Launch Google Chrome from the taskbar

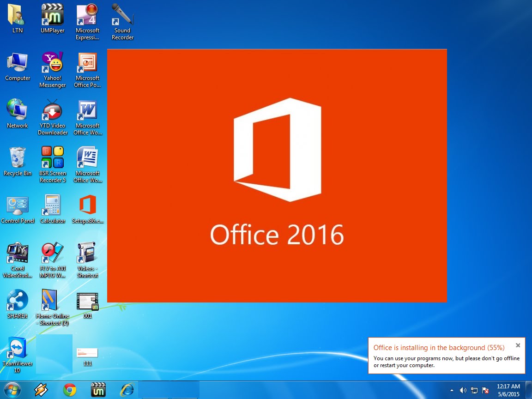pos(70,390)
